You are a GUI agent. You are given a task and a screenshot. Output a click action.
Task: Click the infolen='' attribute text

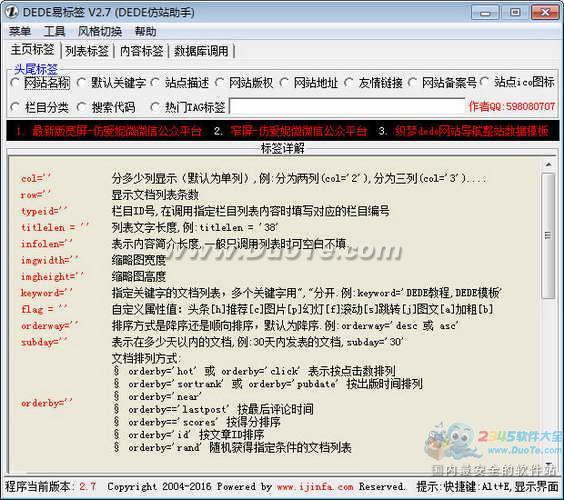[46, 244]
